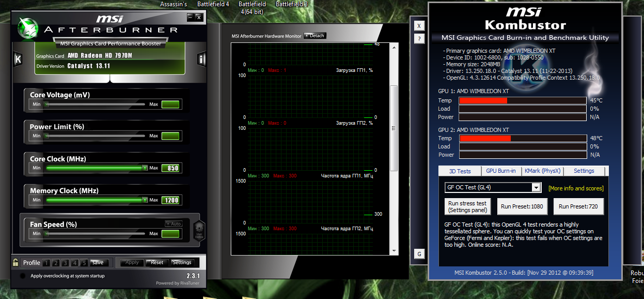Select profile slot 1
The image size is (644, 299).
46,263
